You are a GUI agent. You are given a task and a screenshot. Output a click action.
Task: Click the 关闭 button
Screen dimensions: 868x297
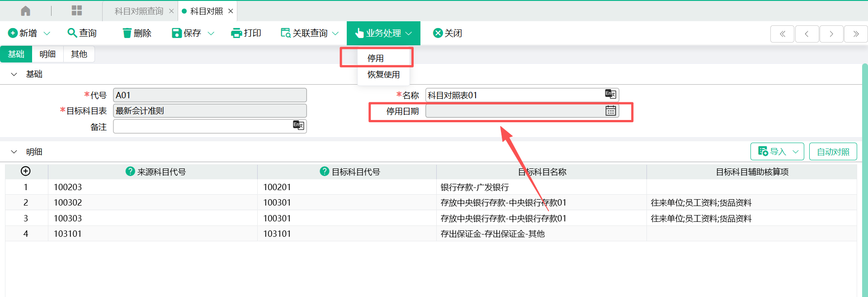tap(448, 33)
